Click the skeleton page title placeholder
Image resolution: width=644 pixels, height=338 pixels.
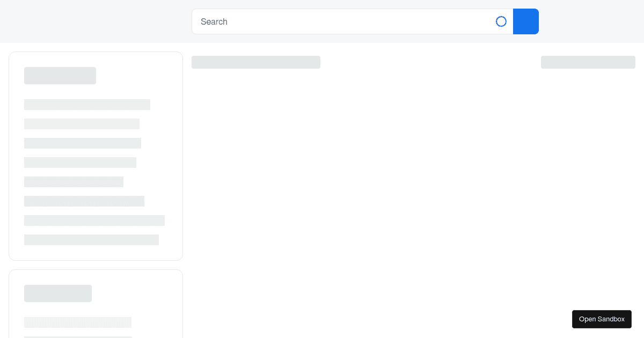pos(256,62)
